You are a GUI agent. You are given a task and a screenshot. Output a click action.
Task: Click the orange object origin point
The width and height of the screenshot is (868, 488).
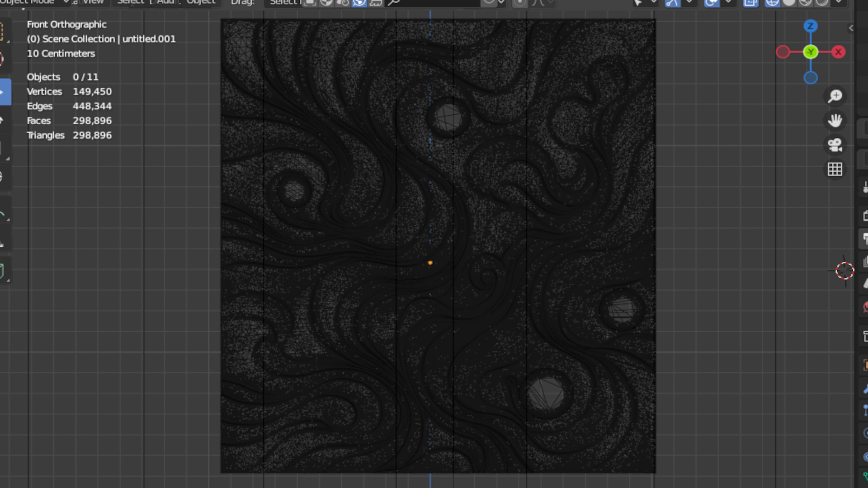click(x=430, y=263)
